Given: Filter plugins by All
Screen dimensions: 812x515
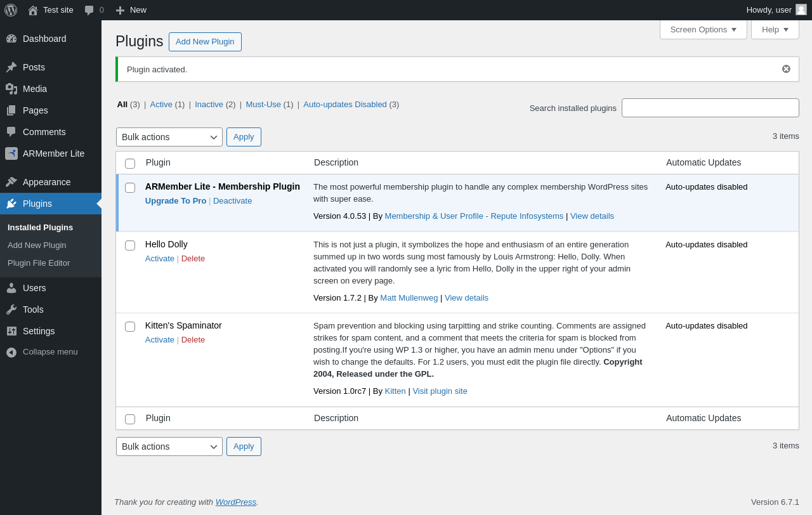Looking at the screenshot, I should (122, 104).
